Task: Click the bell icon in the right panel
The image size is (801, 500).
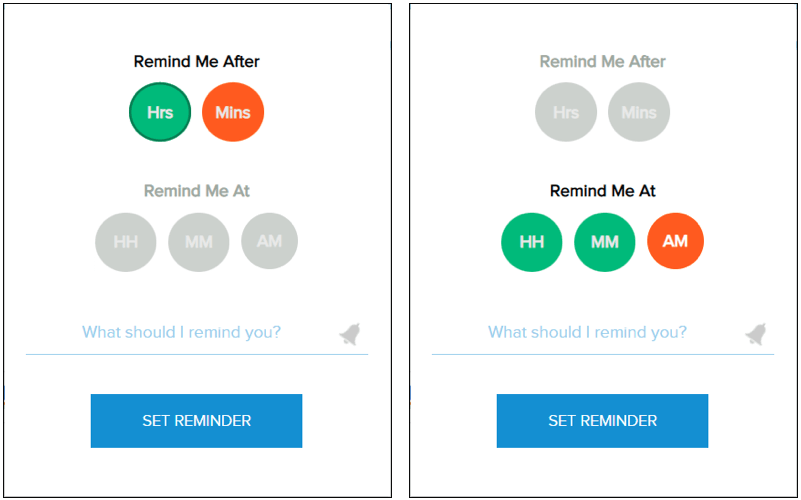Action: (x=755, y=334)
